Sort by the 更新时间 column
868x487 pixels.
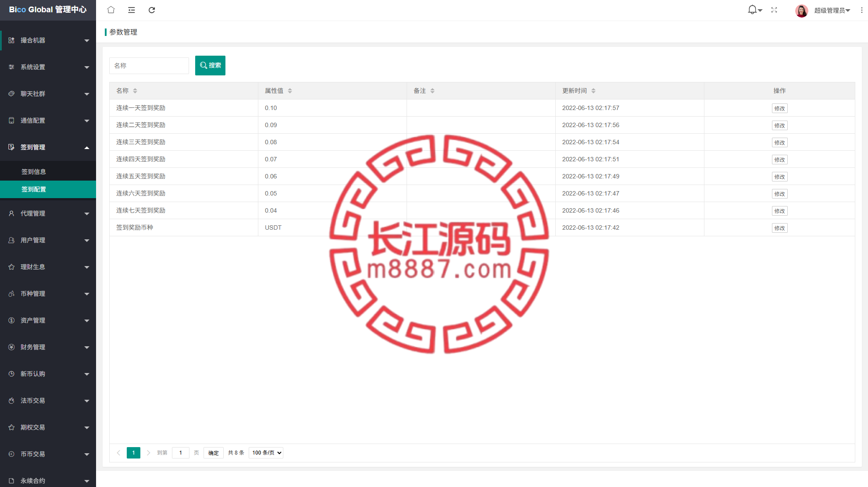pyautogui.click(x=593, y=91)
